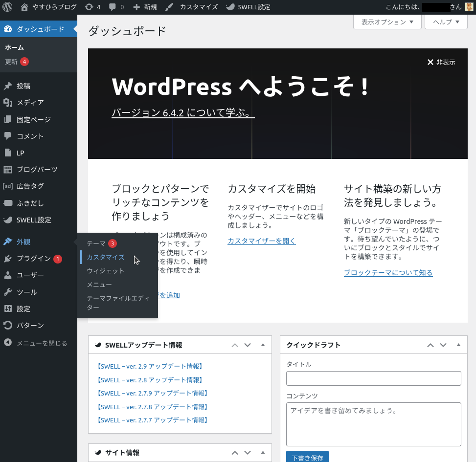Screen dimensions: 476x462
Task: Click the SWELL logo icon in admin bar
Action: point(230,7)
